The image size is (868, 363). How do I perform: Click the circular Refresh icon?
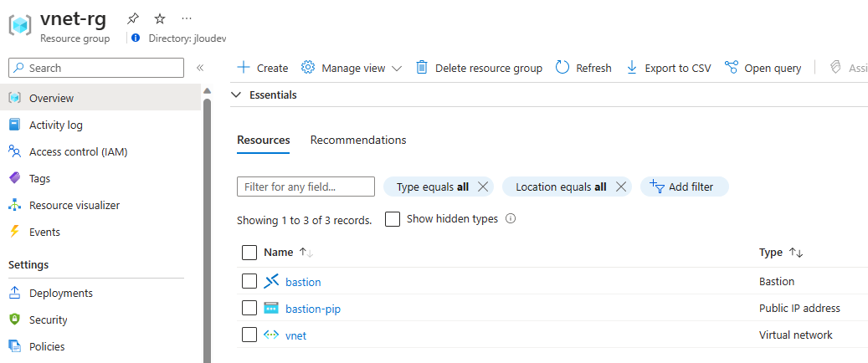562,68
